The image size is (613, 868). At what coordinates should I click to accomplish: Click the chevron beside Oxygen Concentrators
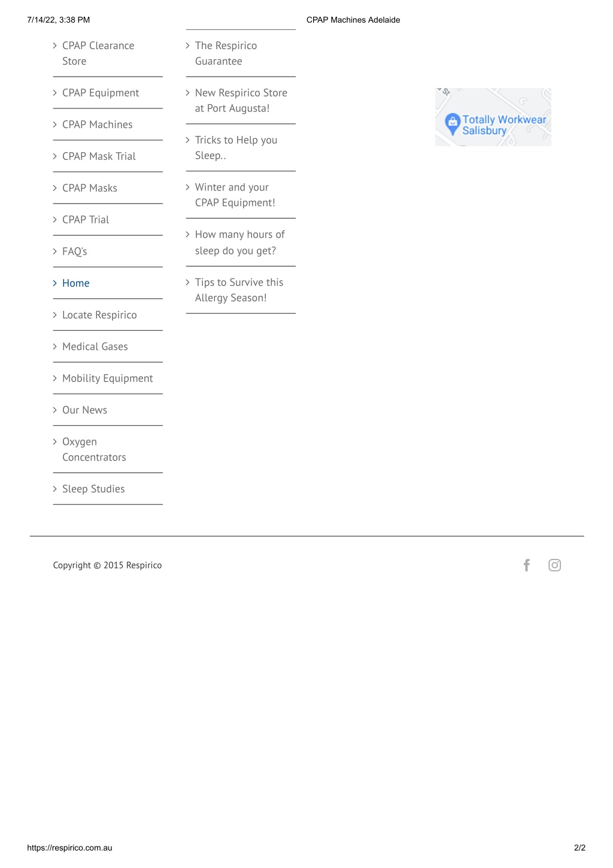(55, 441)
